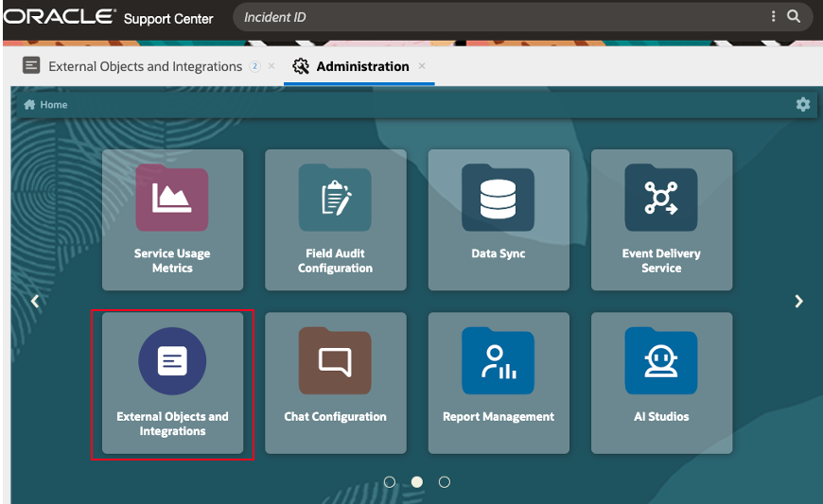Click the Field Audit Configuration label

point(335,261)
